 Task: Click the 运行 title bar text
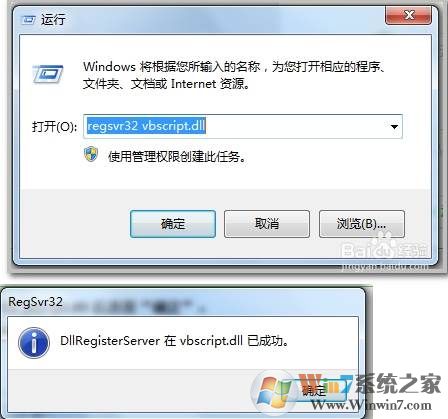(x=53, y=20)
